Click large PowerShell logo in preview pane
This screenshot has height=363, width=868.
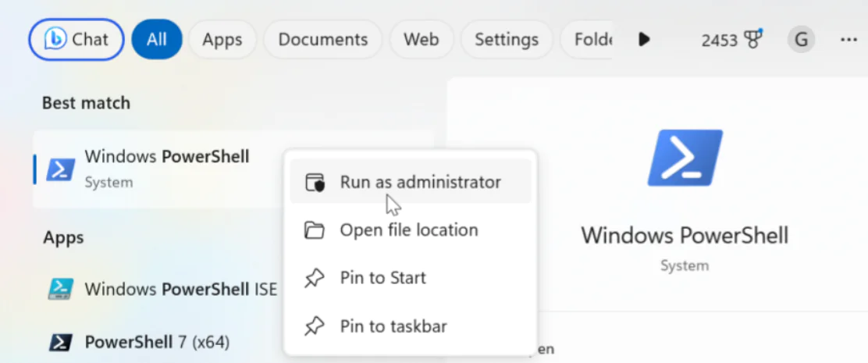point(685,158)
